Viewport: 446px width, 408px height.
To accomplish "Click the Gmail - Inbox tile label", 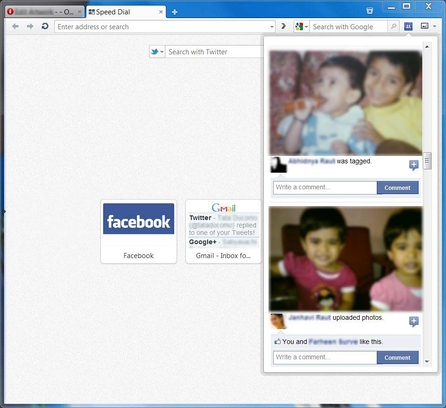I will click(223, 256).
